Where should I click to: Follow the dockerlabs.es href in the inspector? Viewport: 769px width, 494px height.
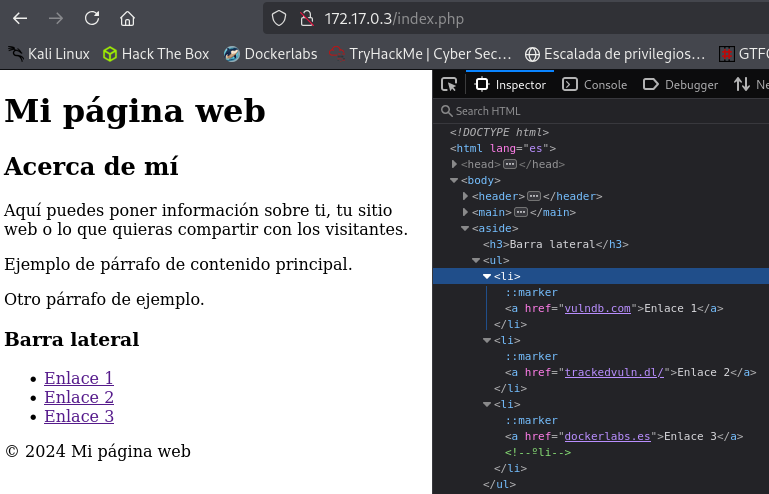coord(607,436)
